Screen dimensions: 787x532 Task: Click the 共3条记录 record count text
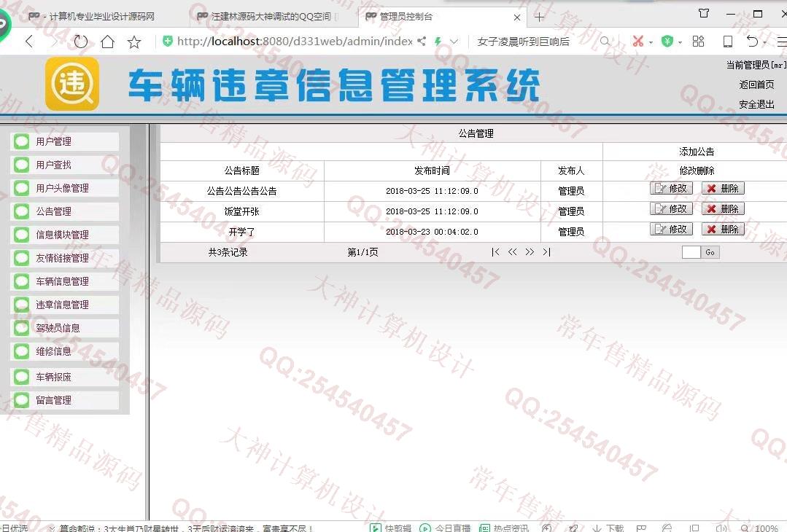point(228,252)
